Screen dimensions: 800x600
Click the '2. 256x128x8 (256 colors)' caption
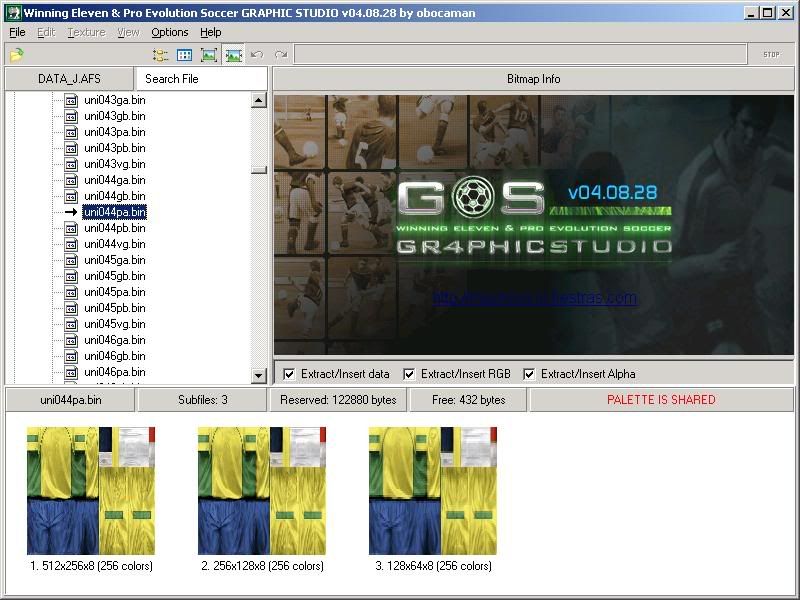pyautogui.click(x=262, y=566)
